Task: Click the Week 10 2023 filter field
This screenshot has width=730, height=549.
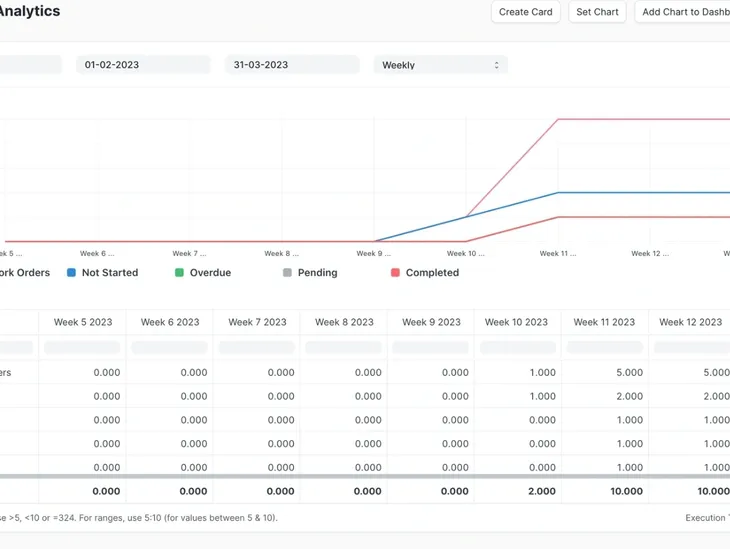Action: (x=518, y=347)
